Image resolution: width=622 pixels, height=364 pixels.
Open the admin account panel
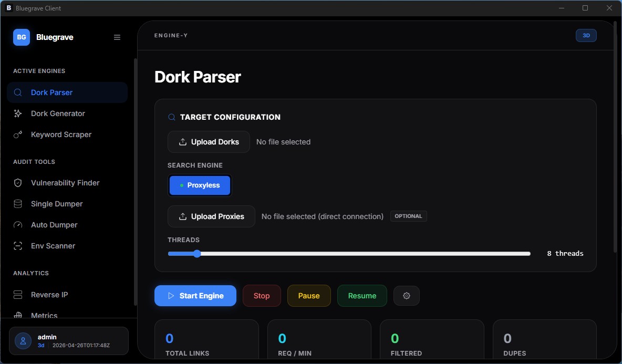(x=68, y=340)
